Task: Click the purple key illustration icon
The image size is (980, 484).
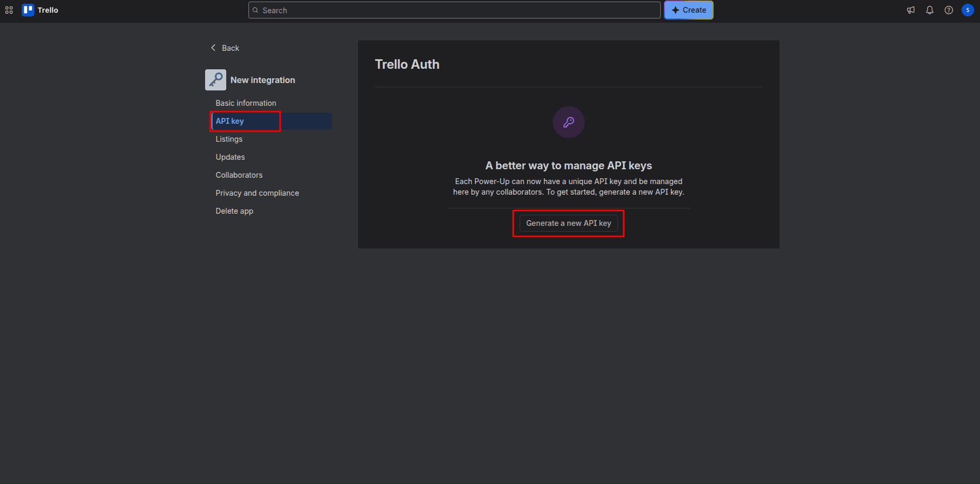Action: [569, 122]
